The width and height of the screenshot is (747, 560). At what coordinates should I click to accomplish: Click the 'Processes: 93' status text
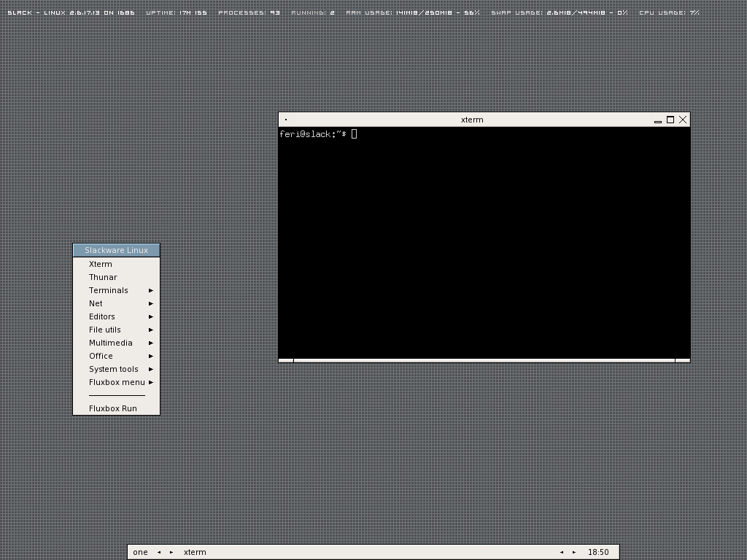tap(249, 12)
